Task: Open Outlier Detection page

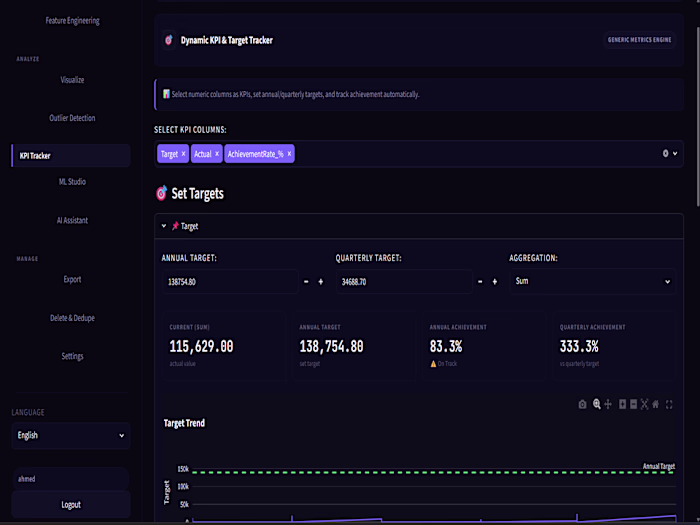Action: 72,118
